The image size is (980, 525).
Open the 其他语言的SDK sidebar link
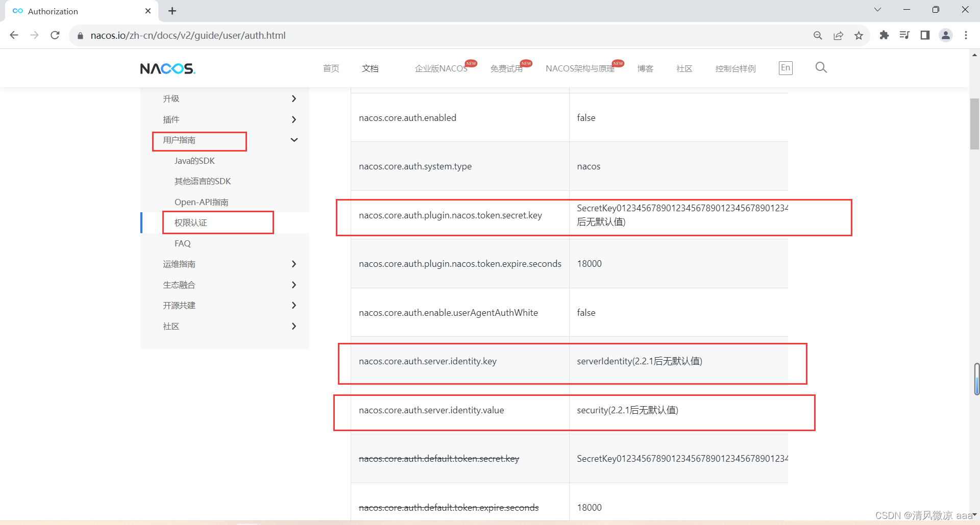point(203,181)
